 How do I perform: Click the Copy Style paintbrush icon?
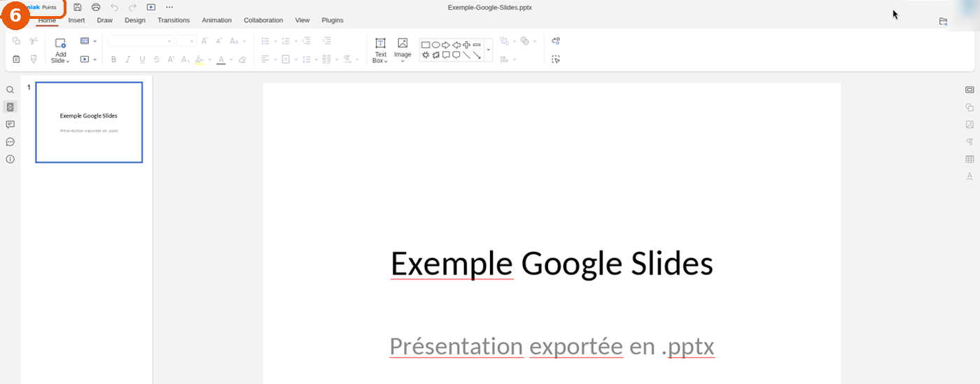click(33, 59)
